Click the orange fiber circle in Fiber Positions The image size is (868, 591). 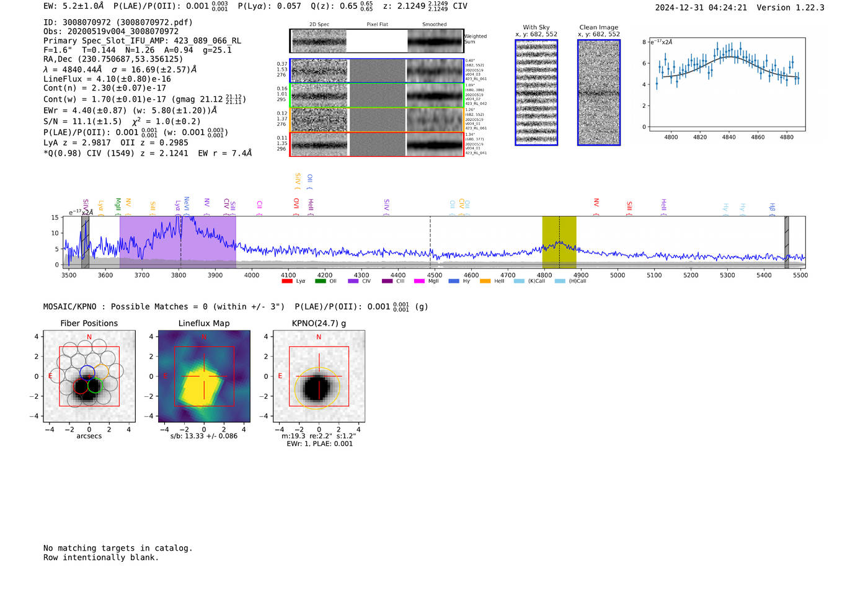point(102,372)
